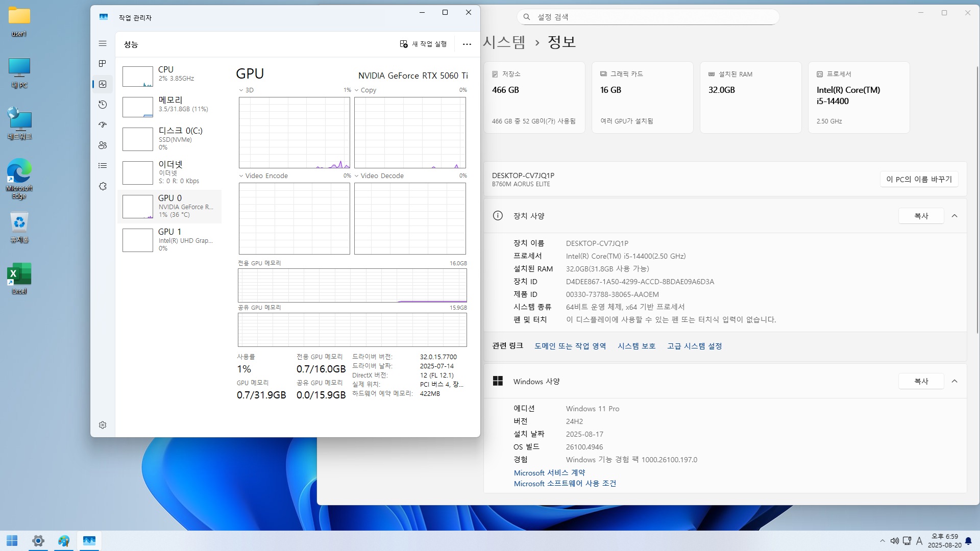Click the 프로세서 i5-14400 card
Screen dimensions: 980x551
pos(859,97)
